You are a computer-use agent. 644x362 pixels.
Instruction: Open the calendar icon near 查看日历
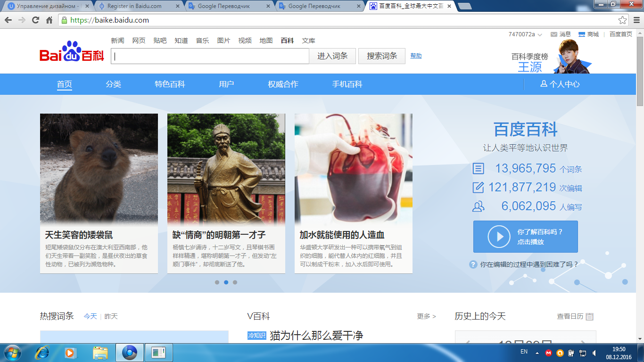pyautogui.click(x=589, y=317)
